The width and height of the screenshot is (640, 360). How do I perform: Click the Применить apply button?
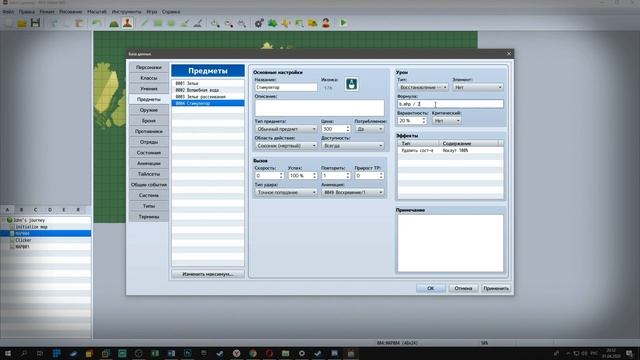(496, 288)
